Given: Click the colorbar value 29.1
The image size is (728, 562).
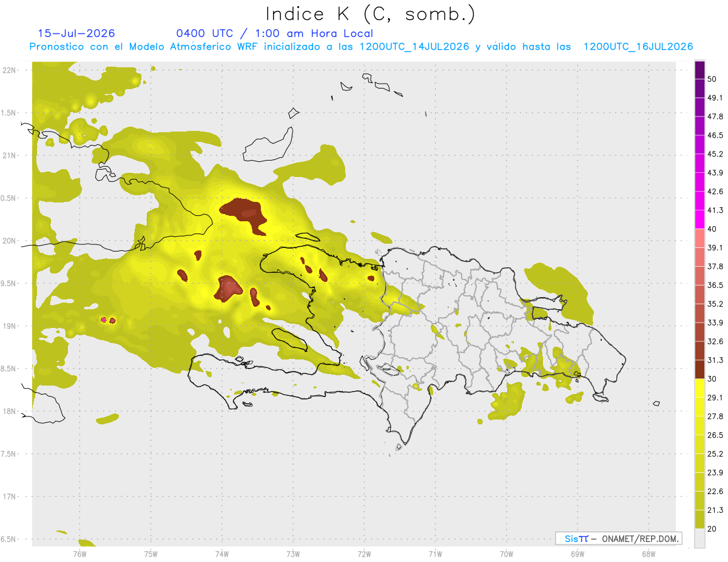Looking at the screenshot, I should [x=715, y=398].
